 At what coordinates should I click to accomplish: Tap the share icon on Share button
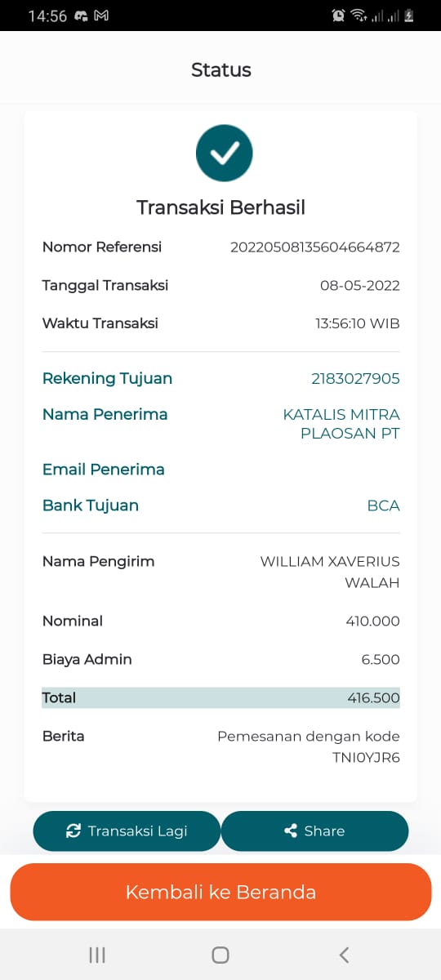coord(291,831)
